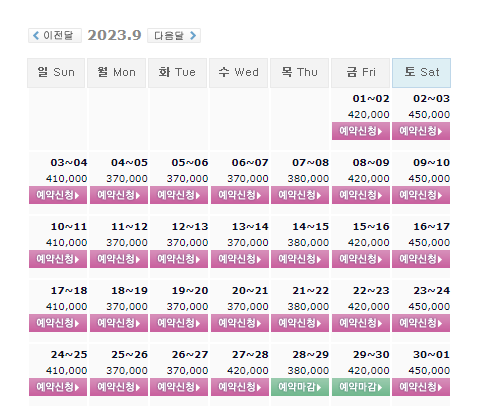The width and height of the screenshot is (478, 418).
Task: Click the highlighted 토 Sat column header
Action: pos(421,73)
